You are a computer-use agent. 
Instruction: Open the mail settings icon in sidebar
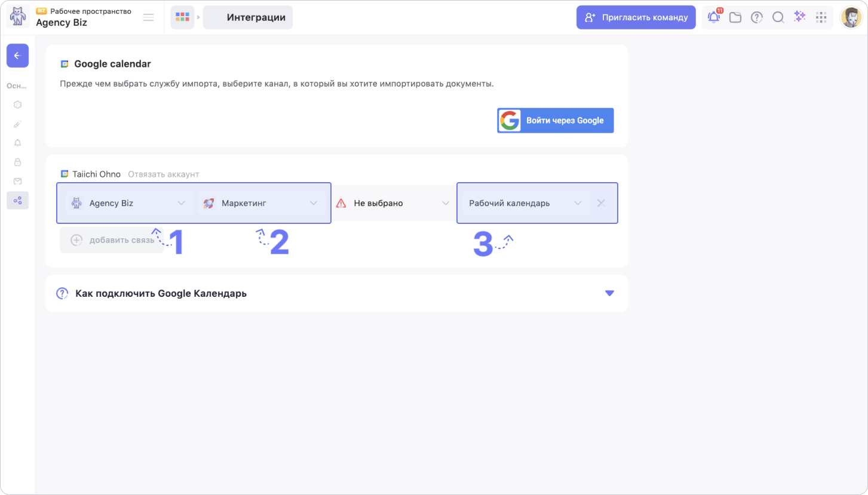click(17, 181)
